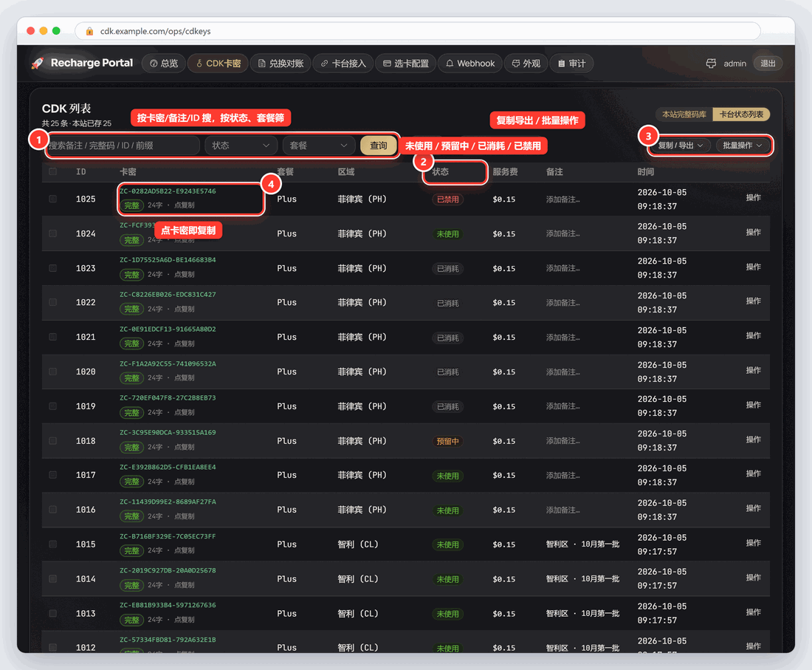Image resolution: width=812 pixels, height=670 pixels.
Task: Tick the checkbox for row ID 1025
Action: 53,199
